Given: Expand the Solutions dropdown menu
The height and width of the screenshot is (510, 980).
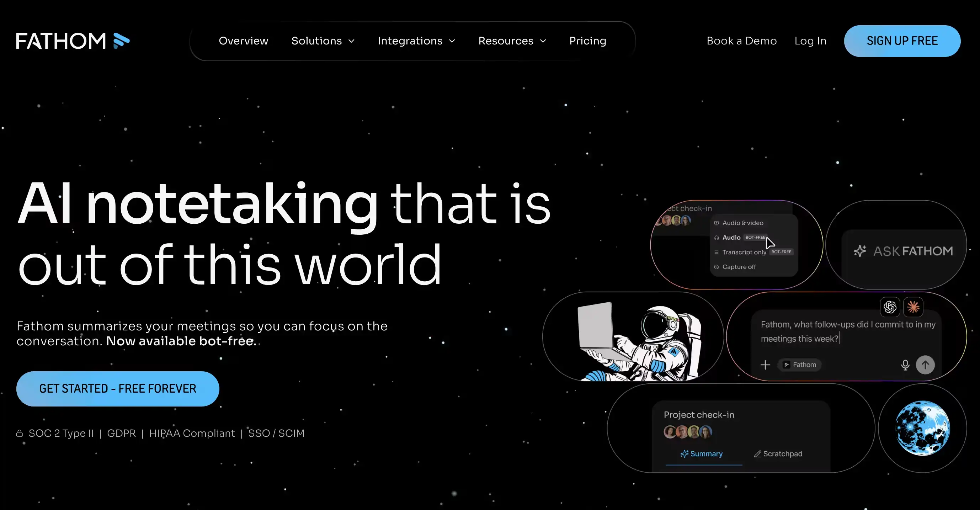Looking at the screenshot, I should (x=323, y=41).
